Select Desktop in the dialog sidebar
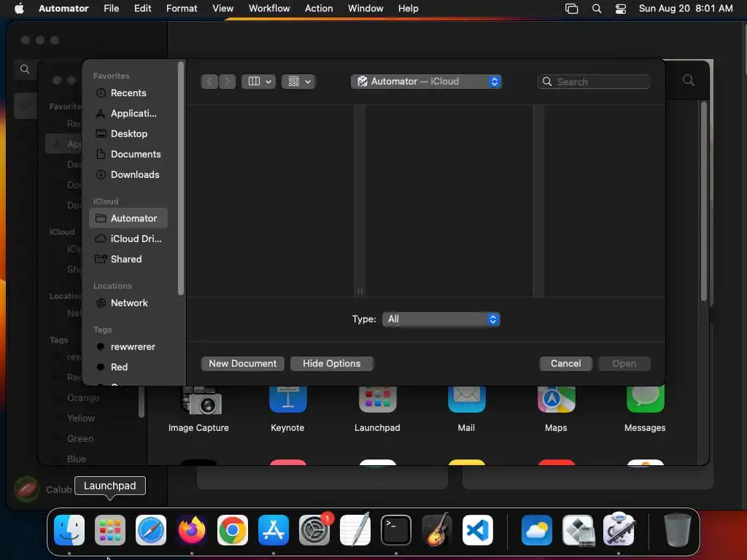747x560 pixels. 128,134
